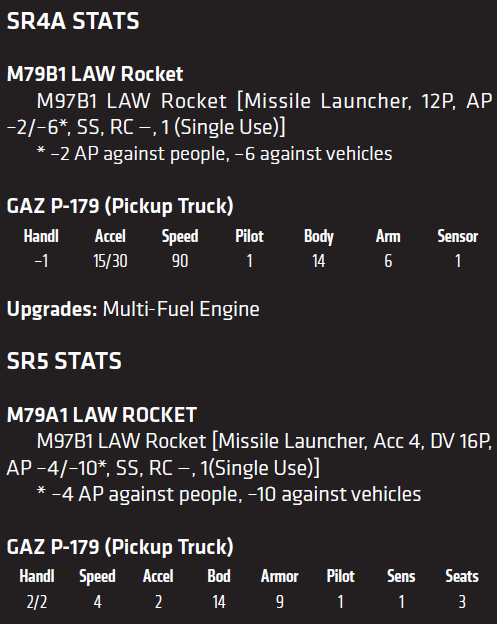Click the Accel column header in SR4A table
The width and height of the screenshot is (497, 624).
pyautogui.click(x=110, y=236)
